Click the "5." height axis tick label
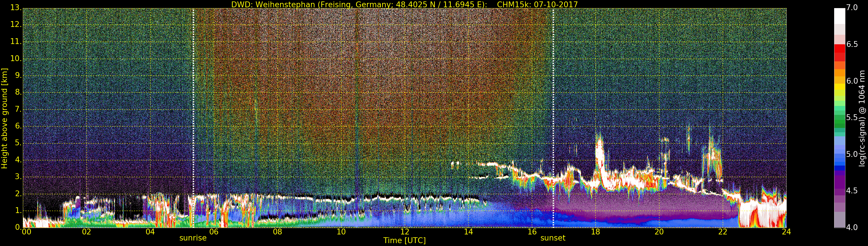868x246 pixels. pos(19,143)
